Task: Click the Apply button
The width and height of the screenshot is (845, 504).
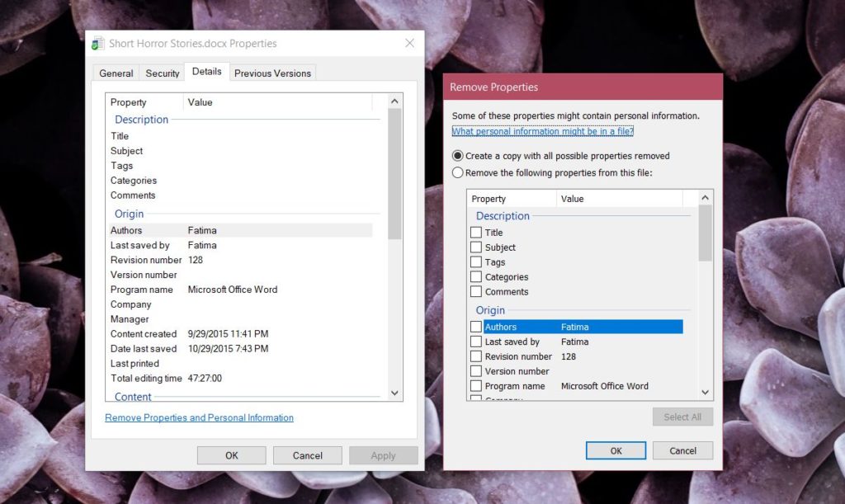Action: (x=383, y=455)
